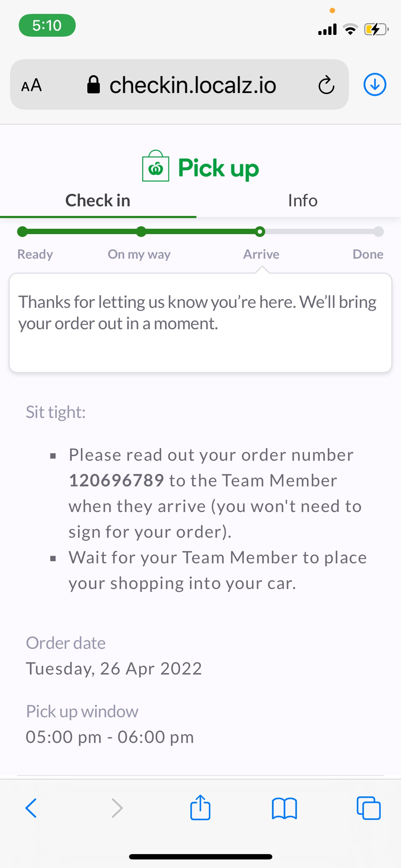This screenshot has height=868, width=401.
Task: Tap the Ready step dot on progress bar
Action: 22,232
